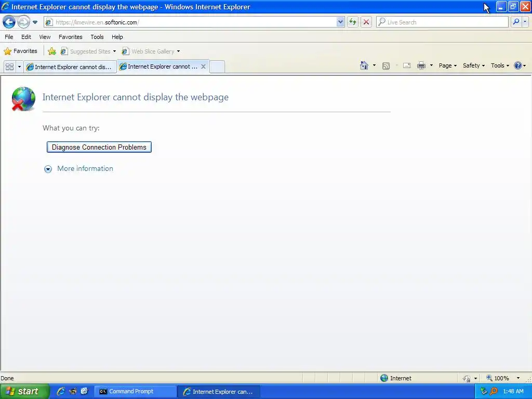Click Diagnose Connection Problems button
Image resolution: width=532 pixels, height=399 pixels.
99,147
